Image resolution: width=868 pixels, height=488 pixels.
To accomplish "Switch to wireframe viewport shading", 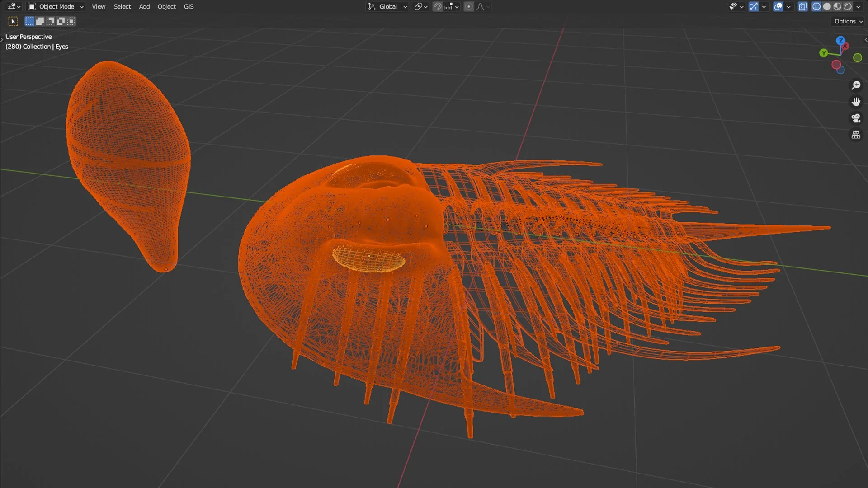I will (816, 7).
